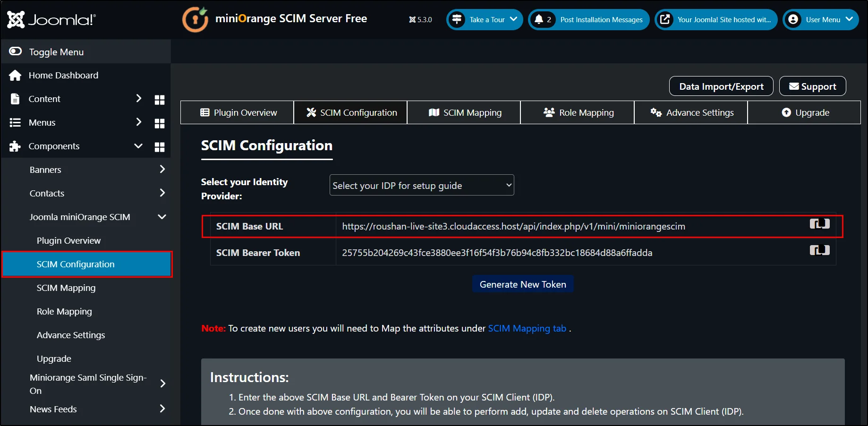The height and width of the screenshot is (426, 868).
Task: Switch to the Role Mapping tab
Action: pyautogui.click(x=577, y=112)
